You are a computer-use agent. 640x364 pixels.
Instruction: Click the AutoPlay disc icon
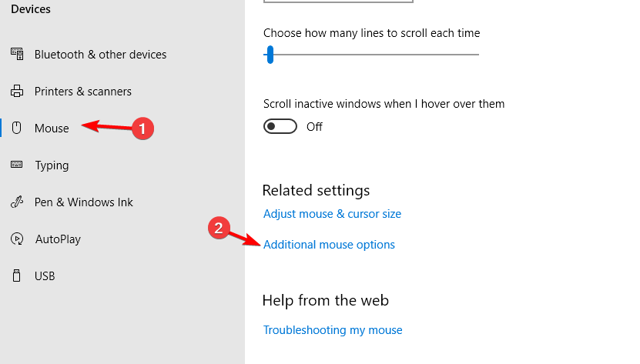17,239
